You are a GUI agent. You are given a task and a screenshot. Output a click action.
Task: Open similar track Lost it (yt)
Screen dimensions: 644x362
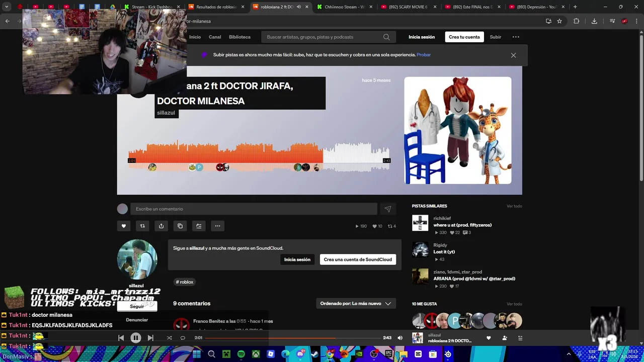[444, 252]
